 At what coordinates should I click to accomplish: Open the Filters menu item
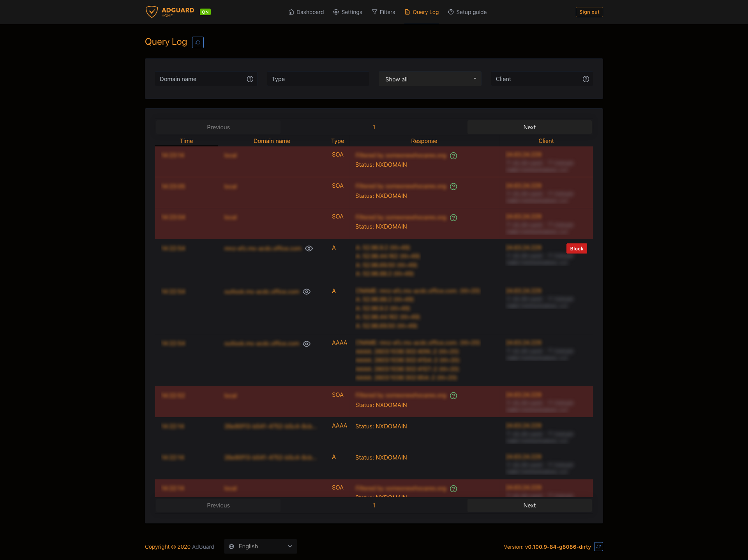[x=383, y=12]
